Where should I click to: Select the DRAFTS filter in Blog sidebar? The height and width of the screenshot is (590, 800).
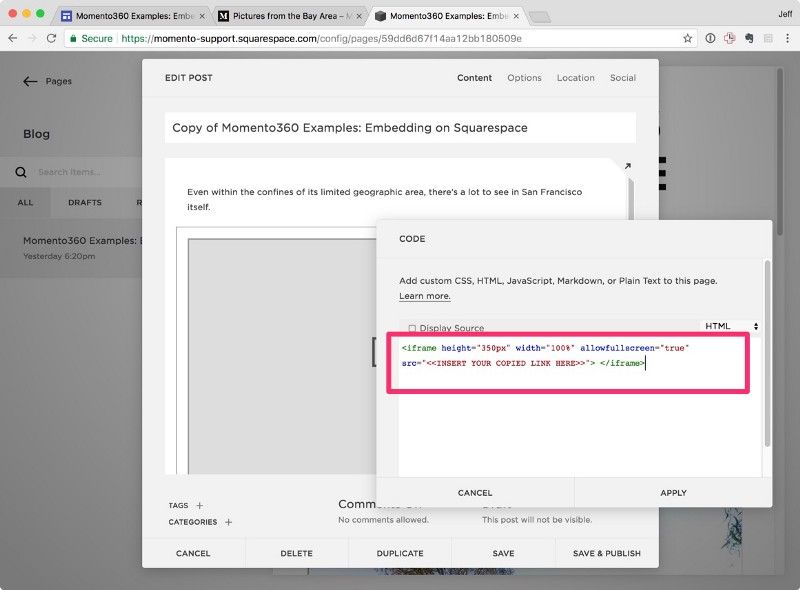85,203
